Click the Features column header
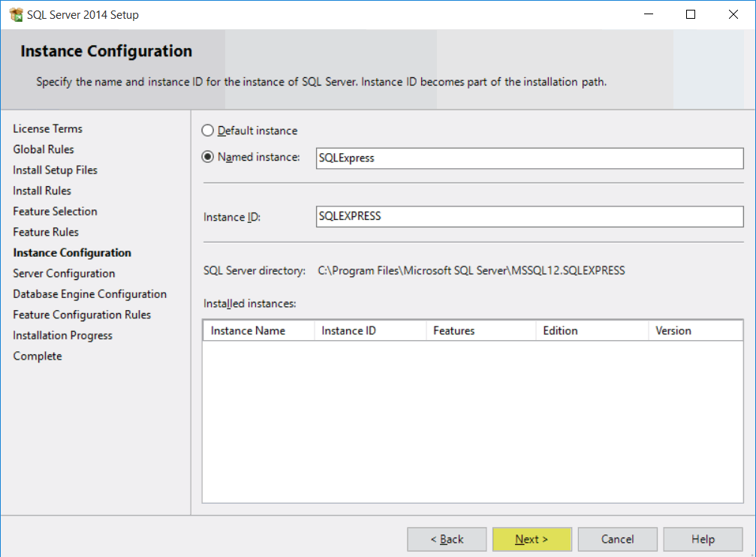The image size is (756, 557). click(x=481, y=331)
